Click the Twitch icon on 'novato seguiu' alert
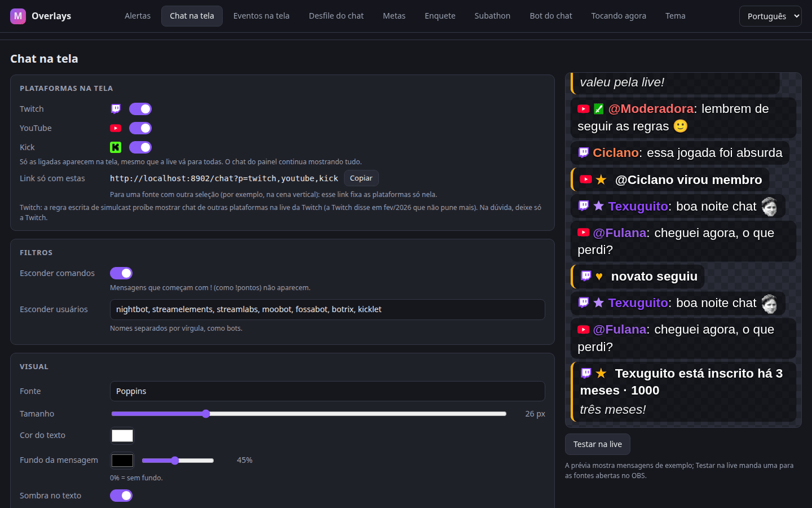This screenshot has height=508, width=812. point(586,276)
